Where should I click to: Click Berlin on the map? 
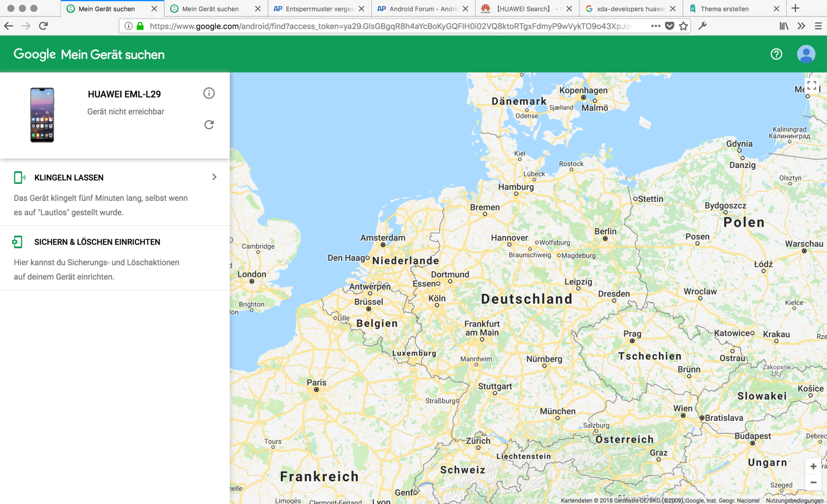(x=605, y=231)
